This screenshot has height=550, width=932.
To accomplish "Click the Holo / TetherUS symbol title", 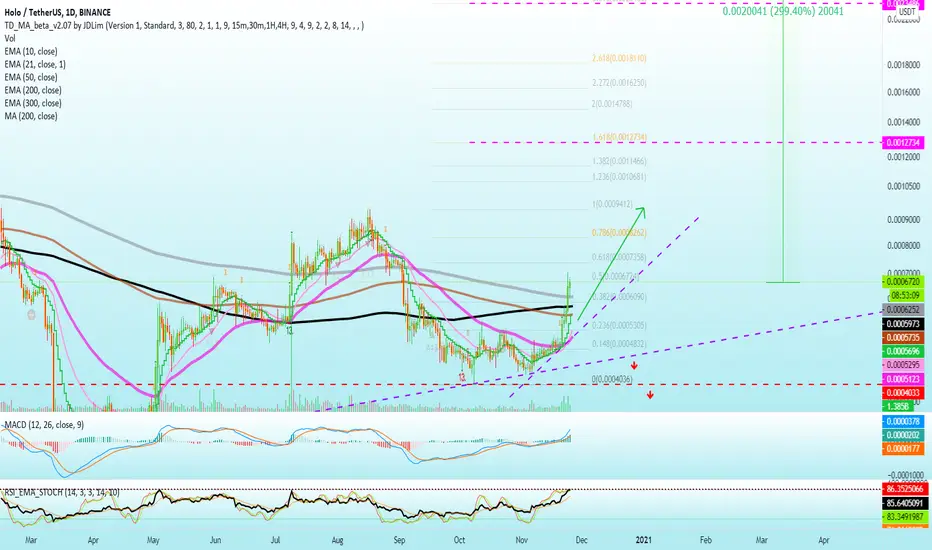I will pos(58,12).
